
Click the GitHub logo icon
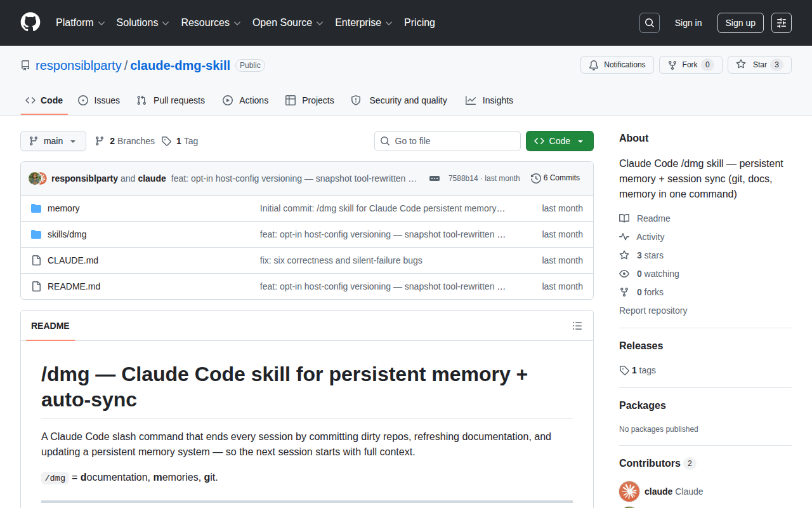coord(30,22)
